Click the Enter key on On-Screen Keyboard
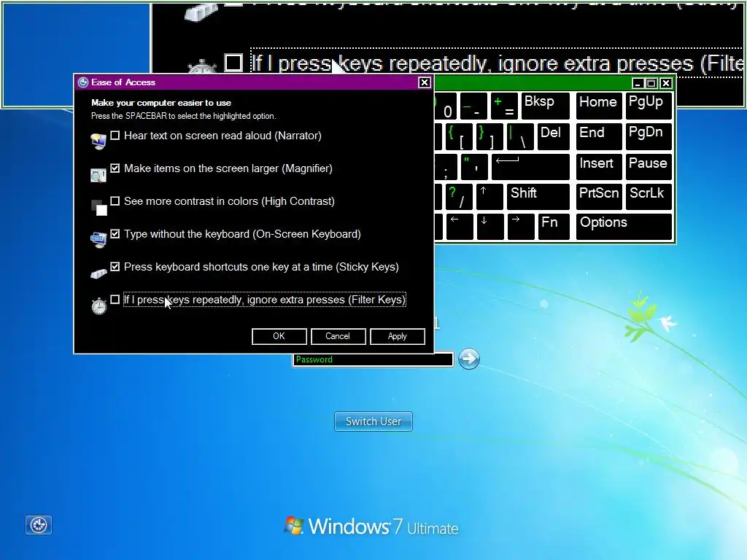 531,167
